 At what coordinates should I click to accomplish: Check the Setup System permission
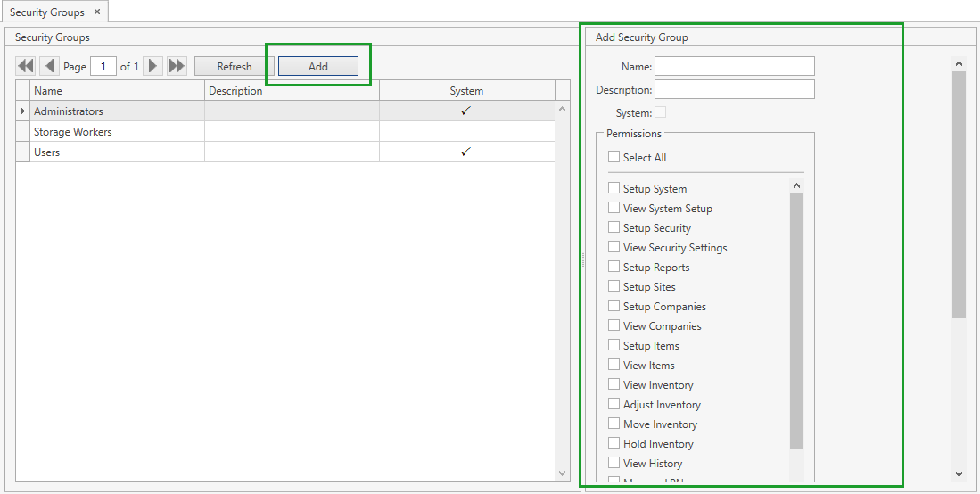(x=614, y=188)
